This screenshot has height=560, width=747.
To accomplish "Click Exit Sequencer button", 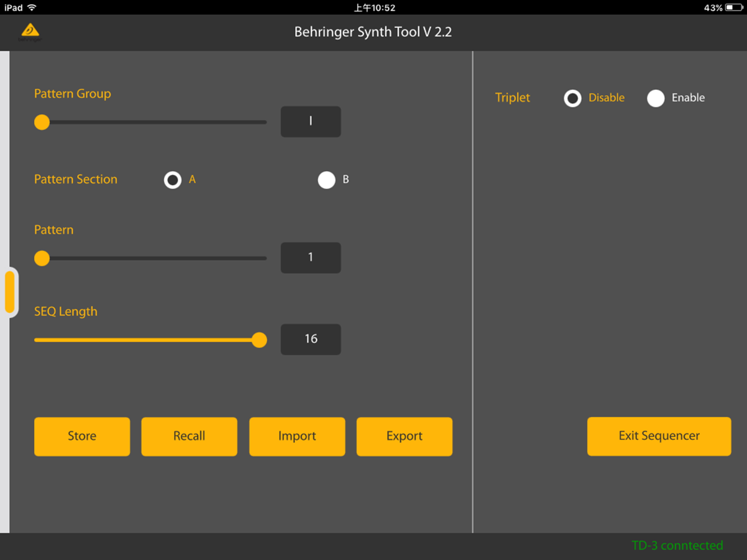I will click(x=658, y=436).
